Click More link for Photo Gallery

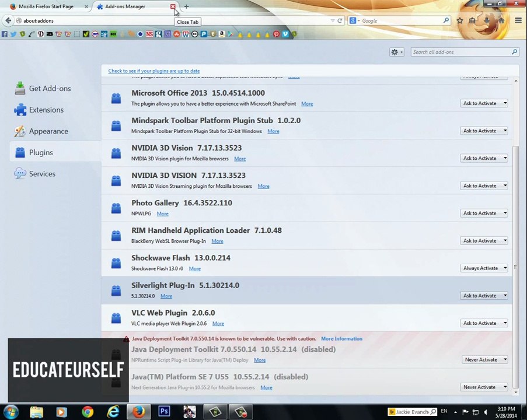click(163, 213)
